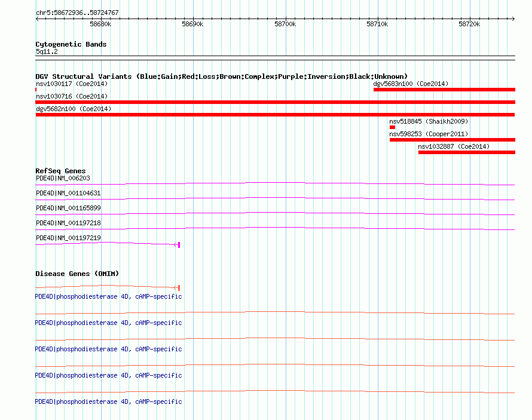Click the nsv1032887 (Coe2014) variant label
The width and height of the screenshot is (532, 420).
click(454, 146)
